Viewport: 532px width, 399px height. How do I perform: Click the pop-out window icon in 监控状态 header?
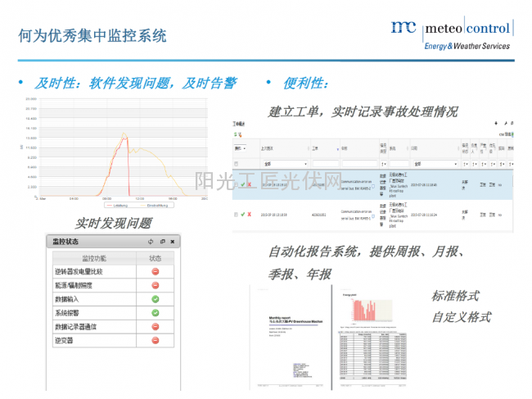pyautogui.click(x=162, y=242)
